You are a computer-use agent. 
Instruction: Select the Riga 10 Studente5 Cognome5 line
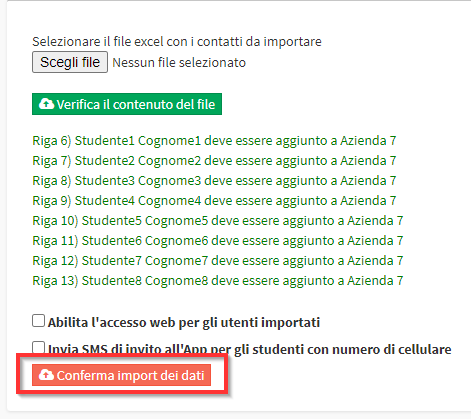(x=218, y=221)
